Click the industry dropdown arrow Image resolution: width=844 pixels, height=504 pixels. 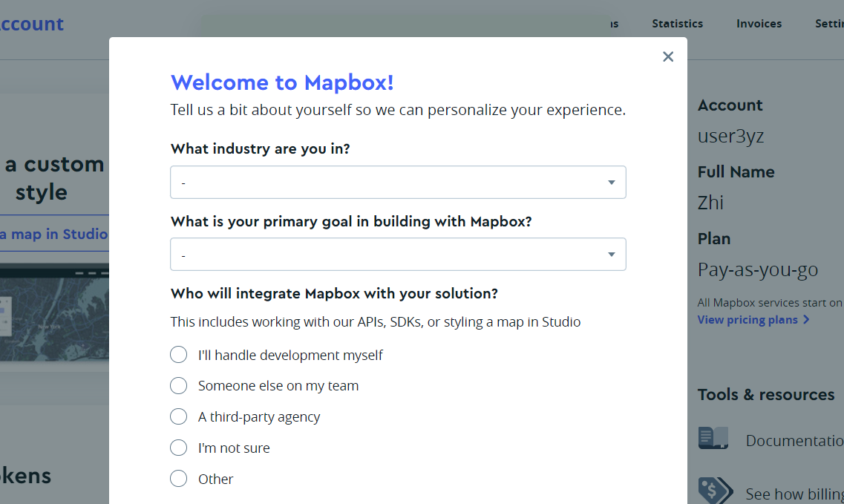coord(612,183)
